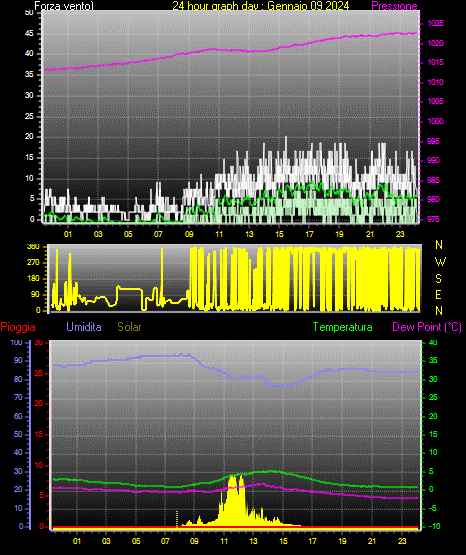Click the E wind direction label

[x=438, y=294]
